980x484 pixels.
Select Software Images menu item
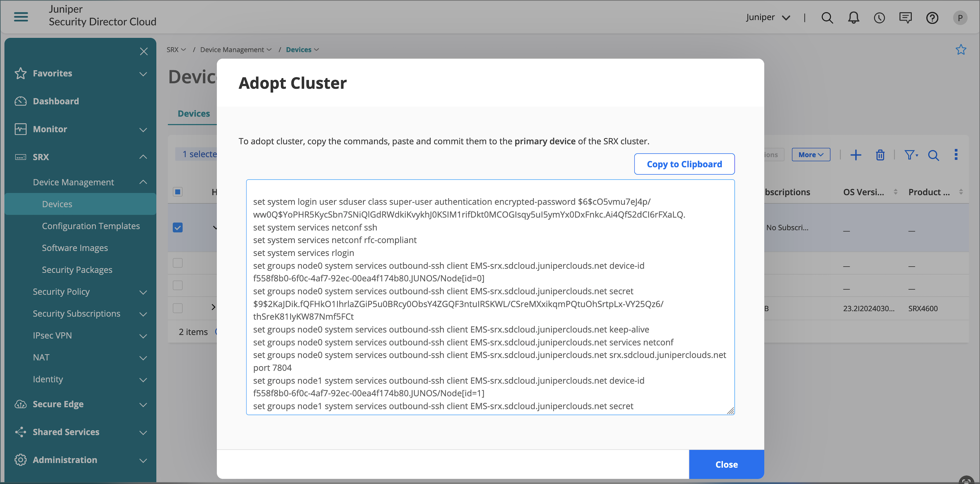click(x=75, y=248)
